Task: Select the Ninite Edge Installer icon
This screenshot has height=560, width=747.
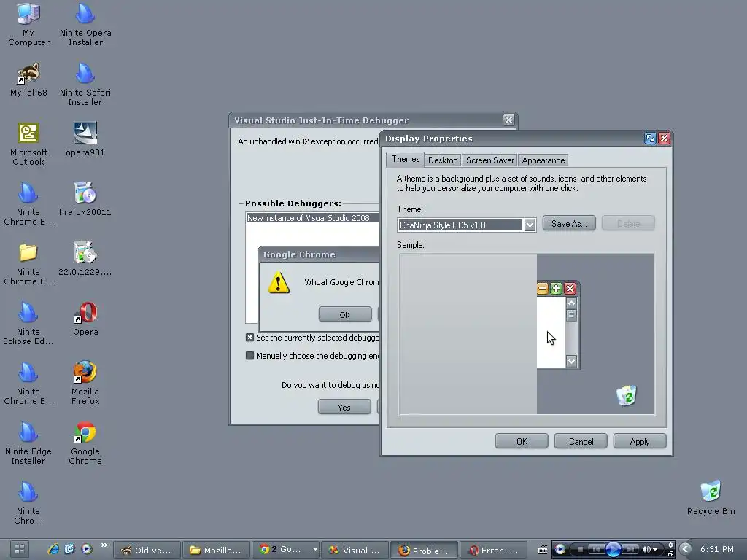Action: point(28,443)
